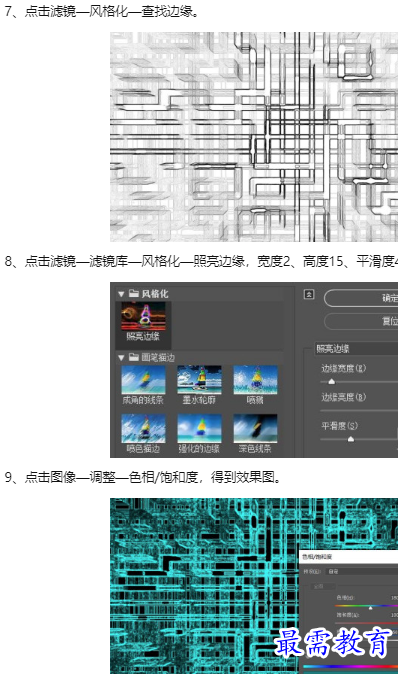Move the rainbow hue slider handle
Image resolution: width=398 pixels, height=674 pixels.
point(370,607)
